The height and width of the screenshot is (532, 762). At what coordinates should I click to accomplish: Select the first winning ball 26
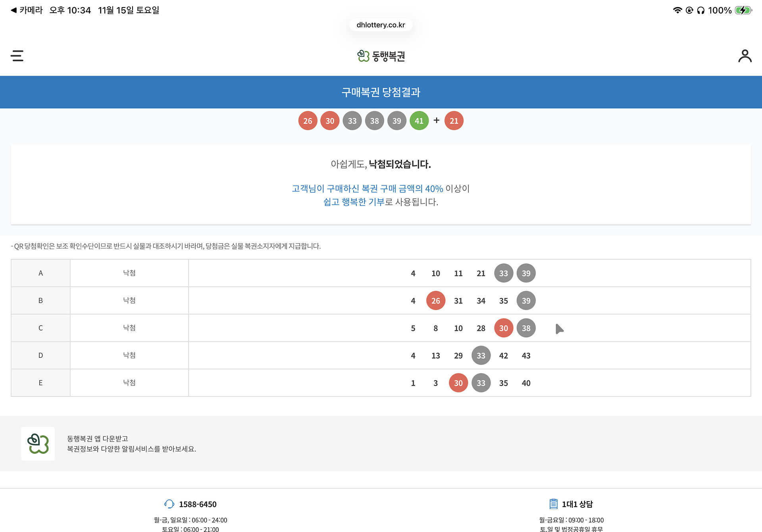pos(308,121)
